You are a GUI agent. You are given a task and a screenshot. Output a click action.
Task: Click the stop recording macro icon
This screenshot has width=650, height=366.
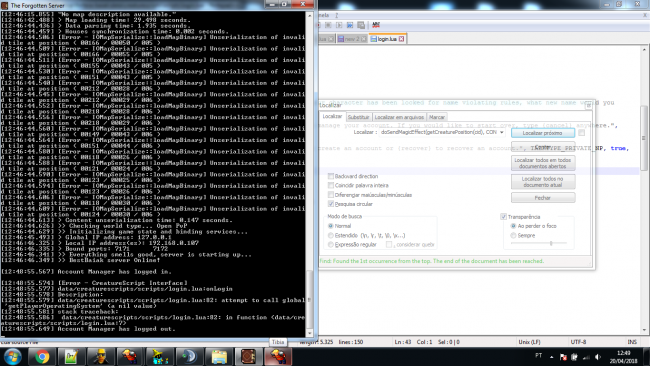328,25
